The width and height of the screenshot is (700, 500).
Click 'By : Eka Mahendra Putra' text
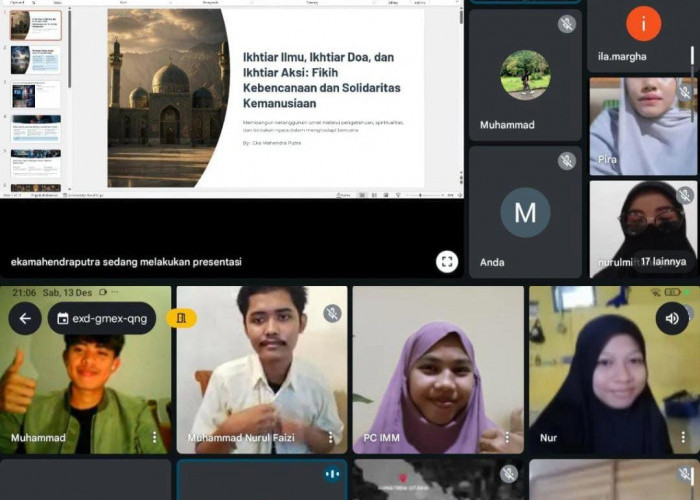272,143
